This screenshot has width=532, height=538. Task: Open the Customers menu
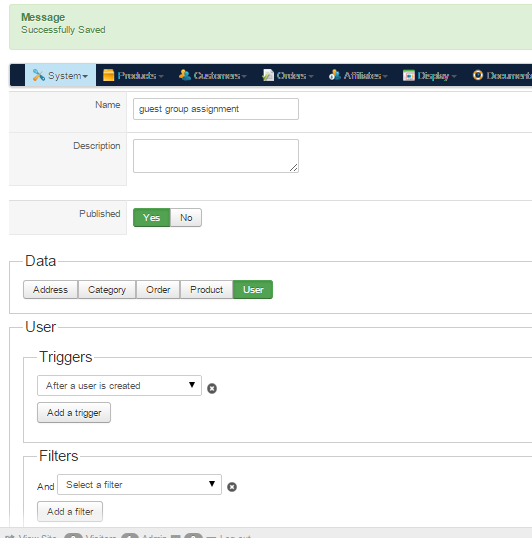pos(213,75)
